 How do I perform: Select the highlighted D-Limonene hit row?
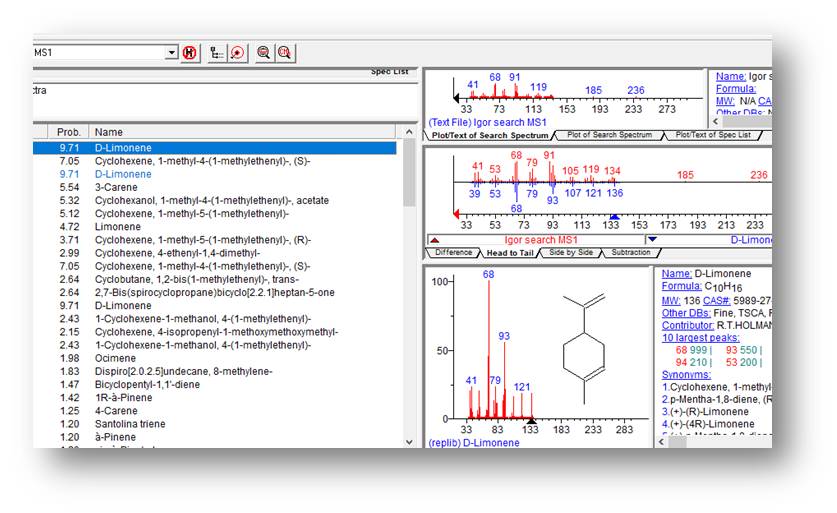[x=215, y=148]
